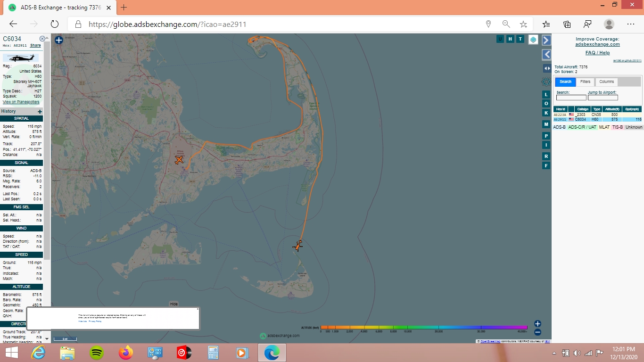
Task: Zoom out the map with the minus button
Action: [537, 332]
